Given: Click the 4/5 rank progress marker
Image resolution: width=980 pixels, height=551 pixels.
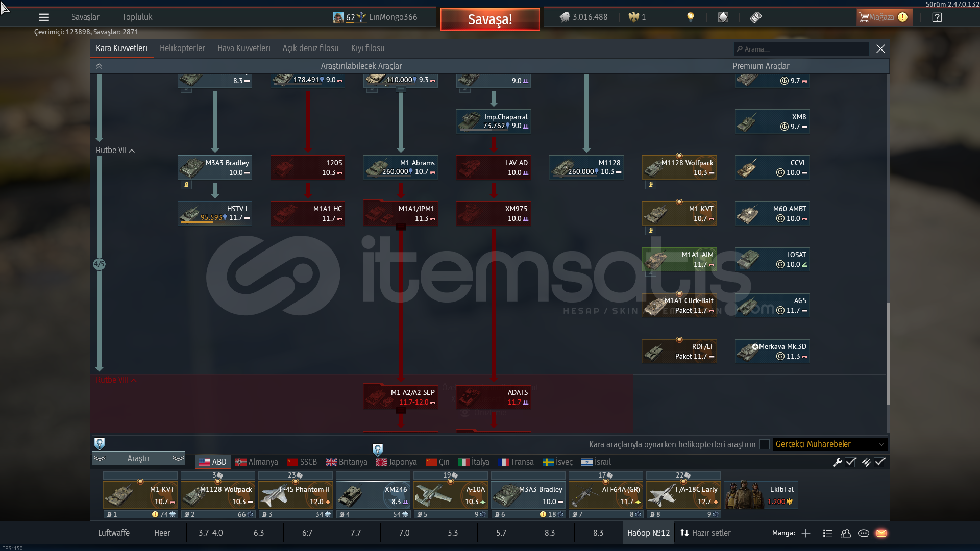Looking at the screenshot, I should [99, 264].
